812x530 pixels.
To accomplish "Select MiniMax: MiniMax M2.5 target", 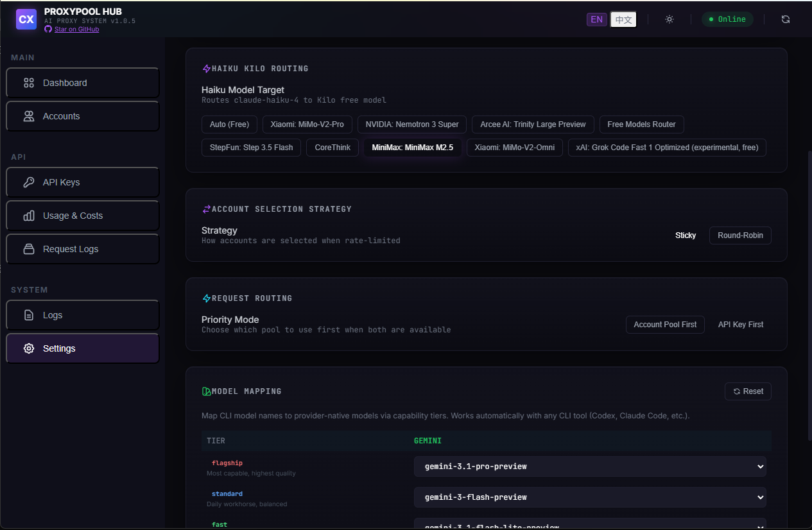I will [413, 148].
